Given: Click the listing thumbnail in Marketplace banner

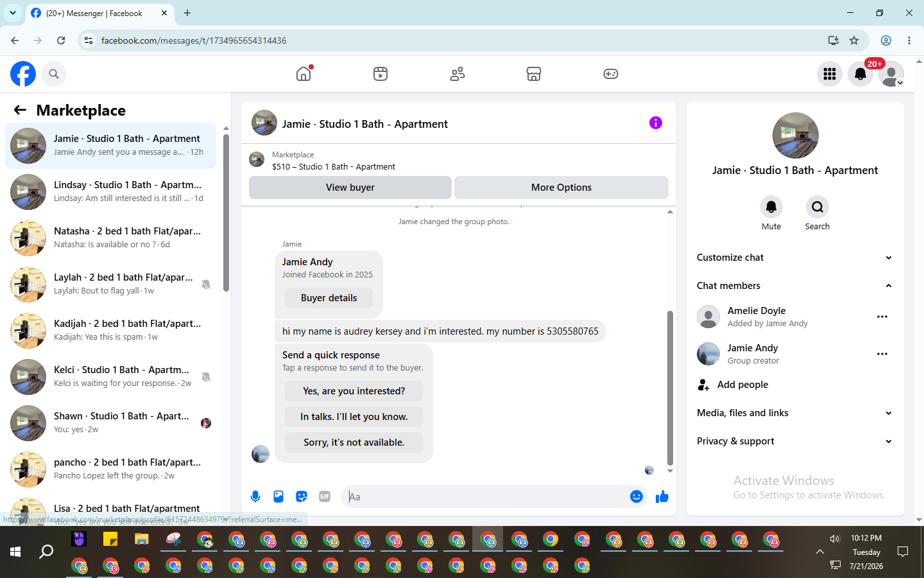Looking at the screenshot, I should (257, 160).
